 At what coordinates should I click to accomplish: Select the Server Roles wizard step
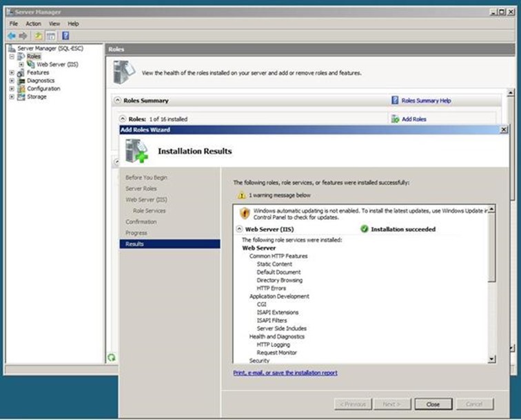(x=141, y=189)
